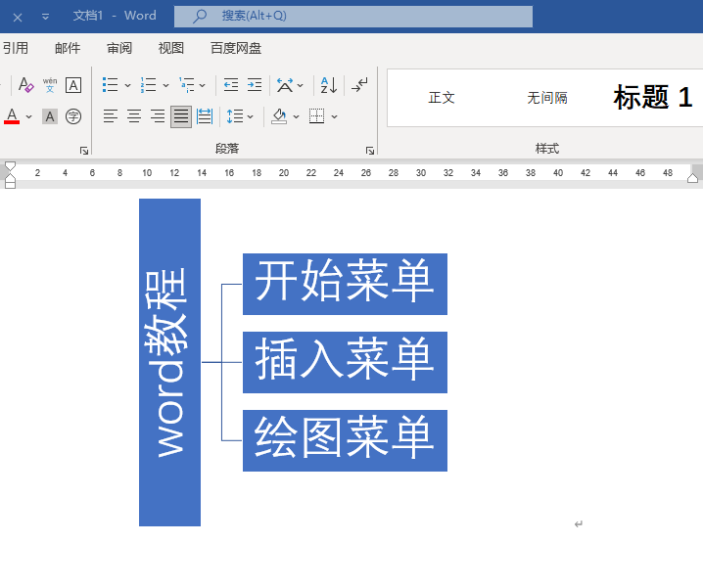Expand line spacing dropdown arrow
703x588 pixels.
coord(251,117)
